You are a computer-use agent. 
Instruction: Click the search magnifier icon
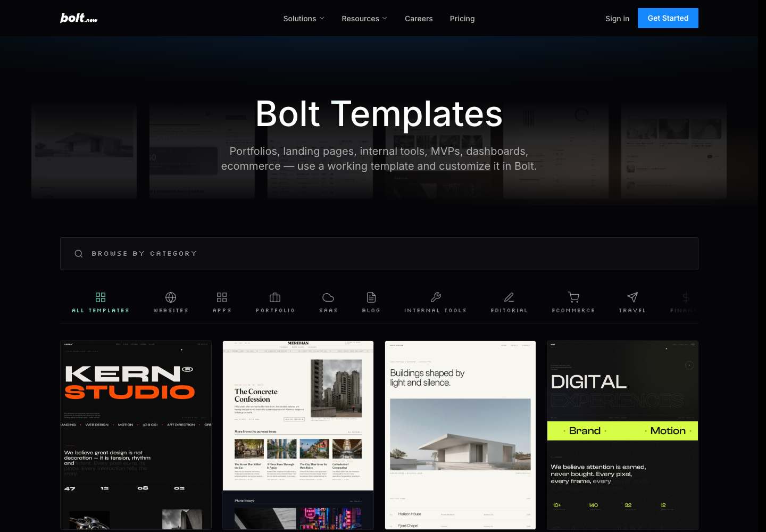79,254
